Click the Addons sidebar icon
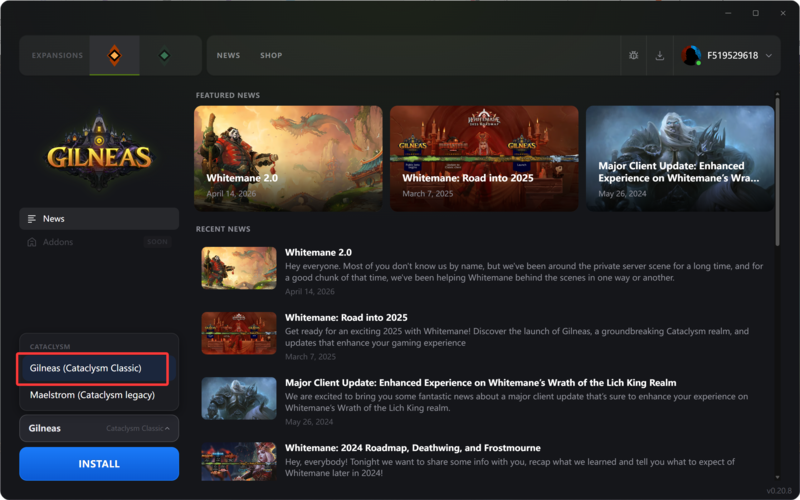Image resolution: width=800 pixels, height=500 pixels. [32, 242]
